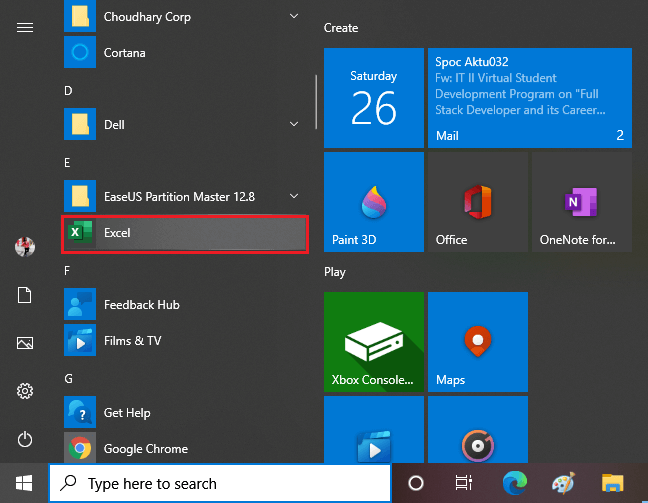Launch Microsoft Edge from the taskbar
Screen dimensions: 648x503
click(515, 483)
